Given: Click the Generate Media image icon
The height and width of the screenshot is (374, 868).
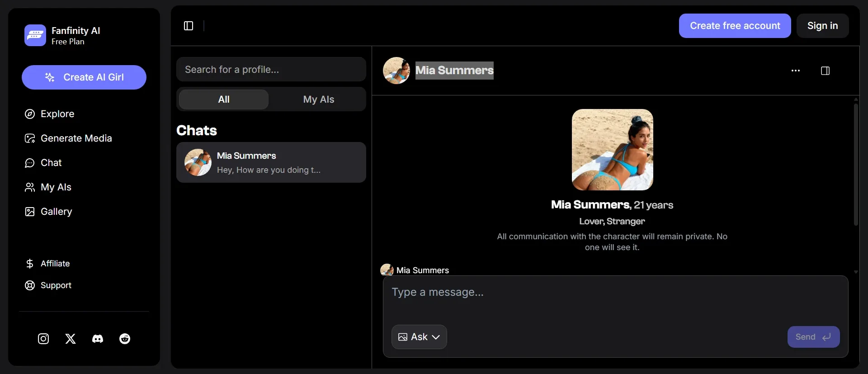Looking at the screenshot, I should (x=30, y=138).
